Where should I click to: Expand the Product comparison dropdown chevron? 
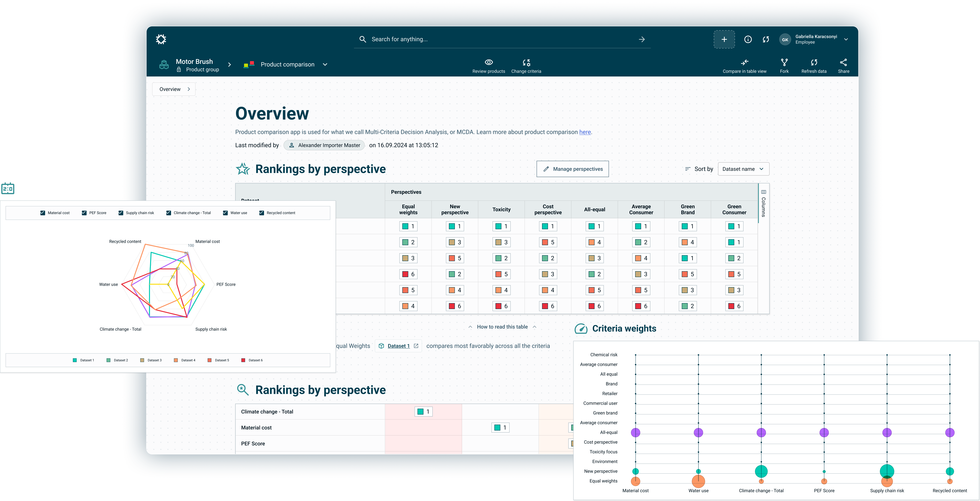(325, 64)
